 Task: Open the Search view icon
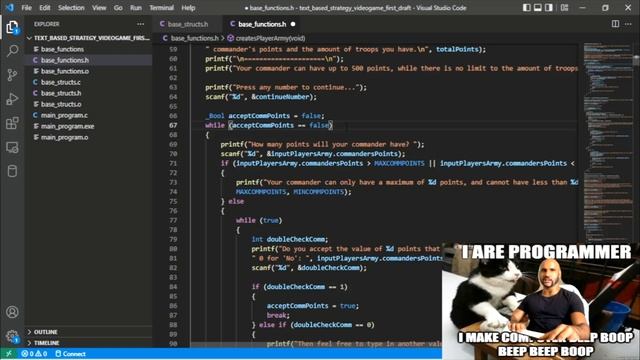tap(12, 51)
